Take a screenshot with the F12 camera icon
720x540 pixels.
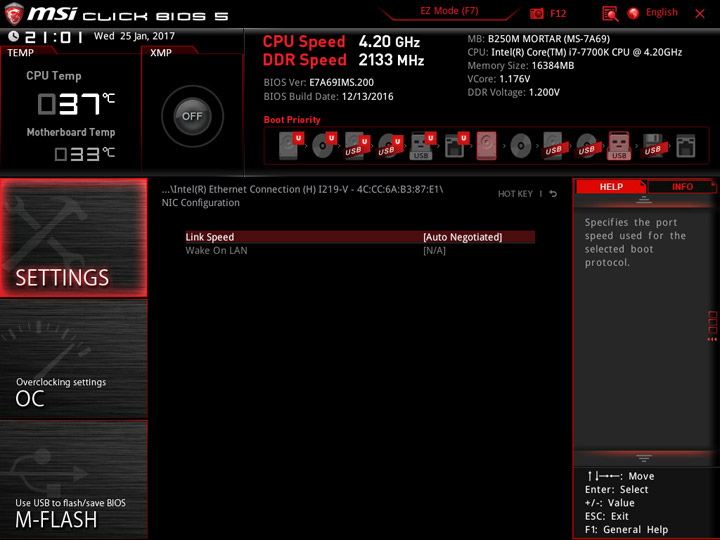tap(536, 14)
